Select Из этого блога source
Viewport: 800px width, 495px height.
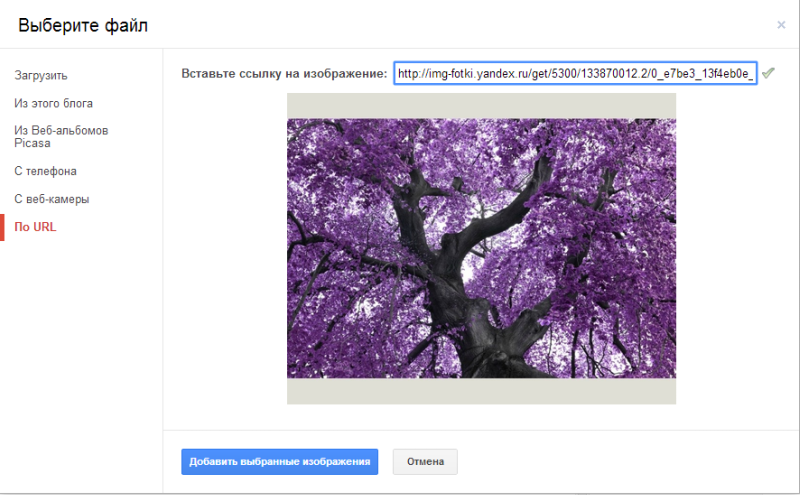click(x=54, y=103)
